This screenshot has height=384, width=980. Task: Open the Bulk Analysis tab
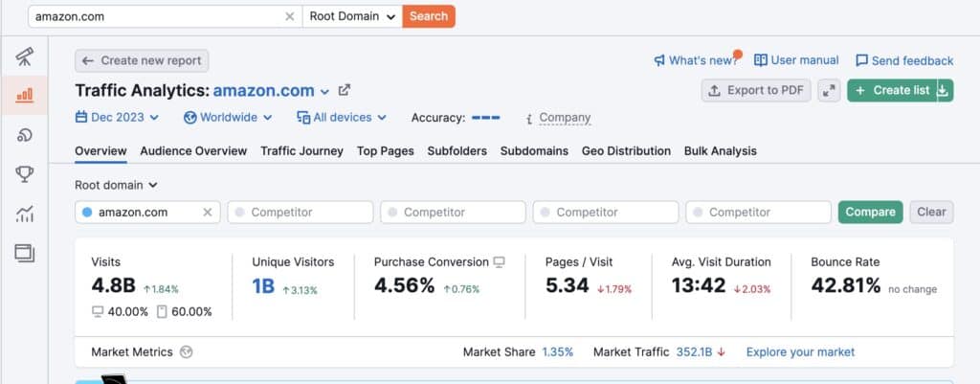click(x=721, y=151)
